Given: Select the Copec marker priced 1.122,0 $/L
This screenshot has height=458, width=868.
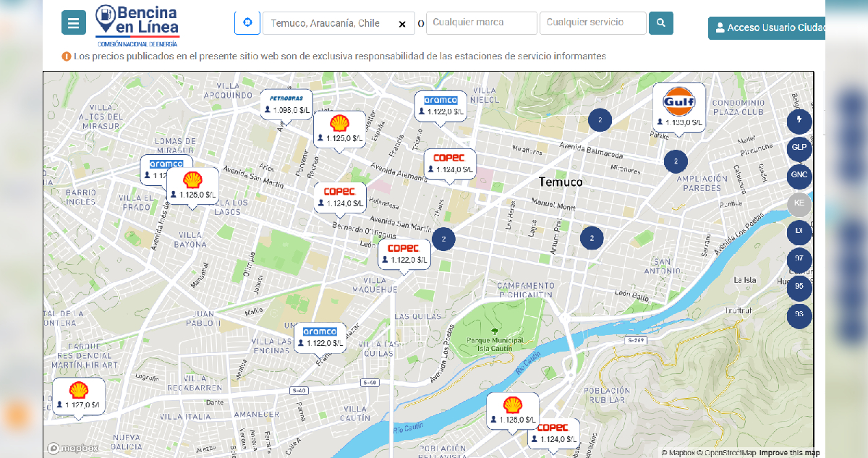Looking at the screenshot, I should point(404,254).
